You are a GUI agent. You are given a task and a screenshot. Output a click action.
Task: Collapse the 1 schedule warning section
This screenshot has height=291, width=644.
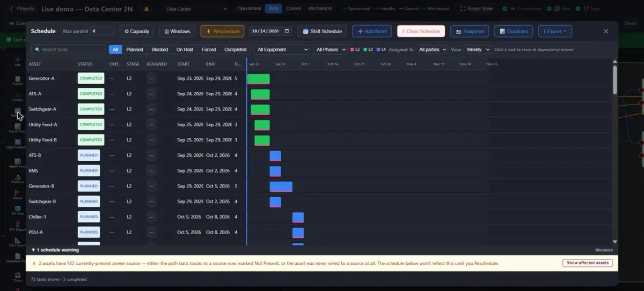tap(55, 250)
